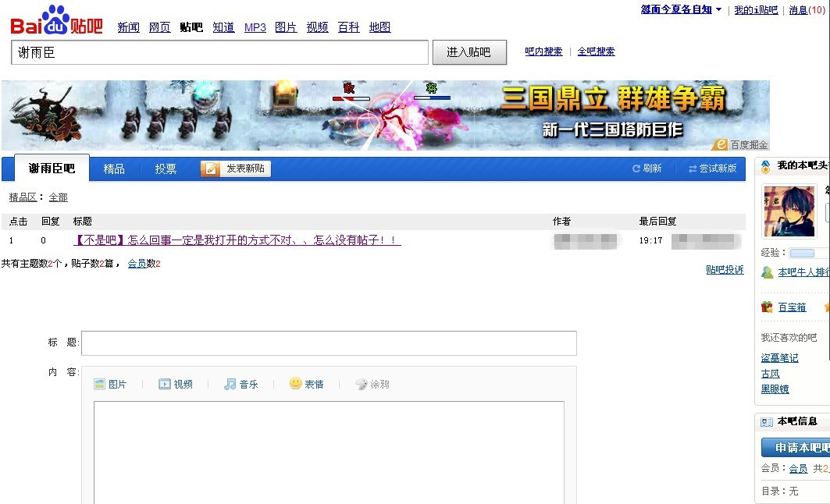Click the 发表新贴 button

236,169
